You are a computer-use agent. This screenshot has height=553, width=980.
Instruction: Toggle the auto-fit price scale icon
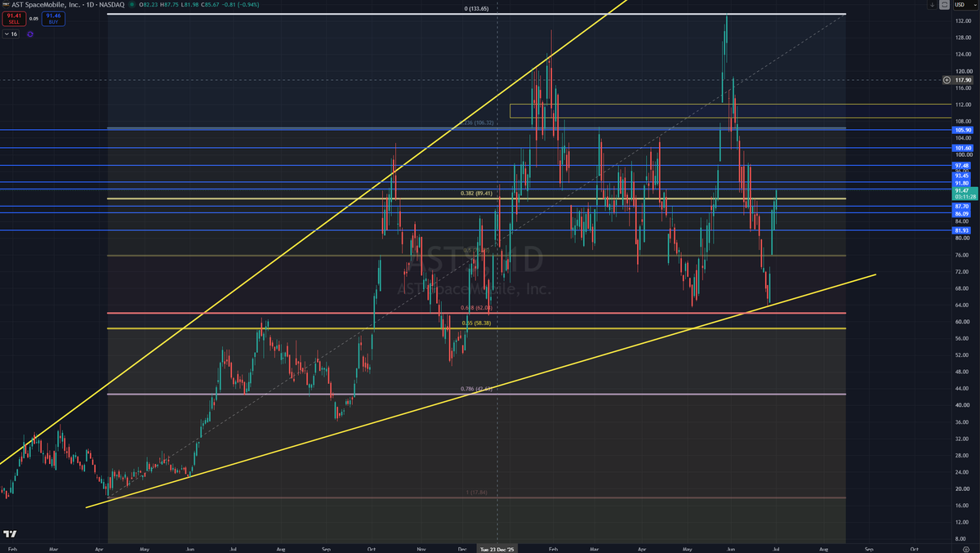coord(945,4)
